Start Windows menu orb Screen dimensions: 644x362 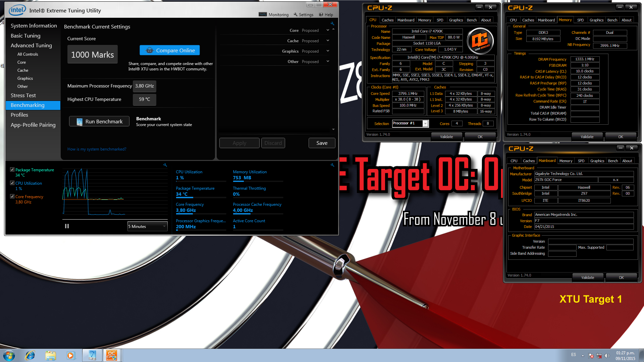(x=9, y=355)
